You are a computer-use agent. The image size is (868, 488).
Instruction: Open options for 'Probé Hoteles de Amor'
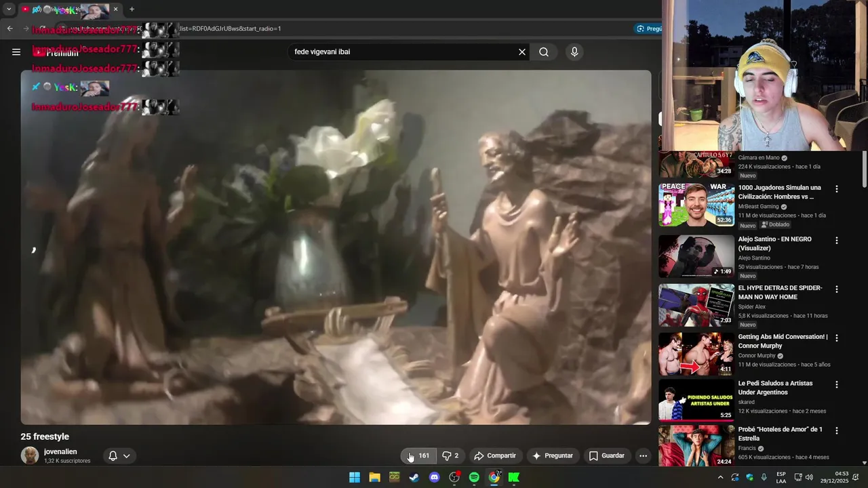[836, 430]
